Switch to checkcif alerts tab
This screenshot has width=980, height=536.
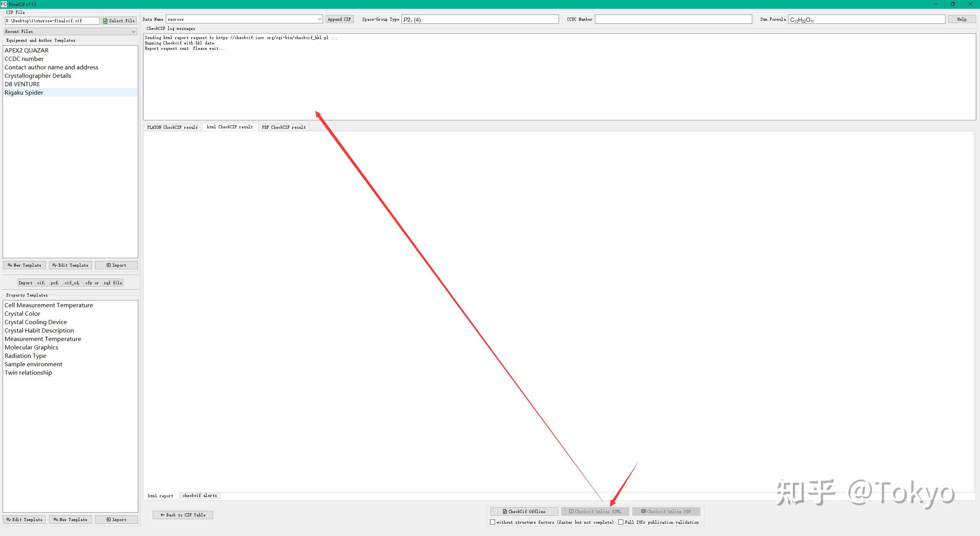click(x=199, y=495)
